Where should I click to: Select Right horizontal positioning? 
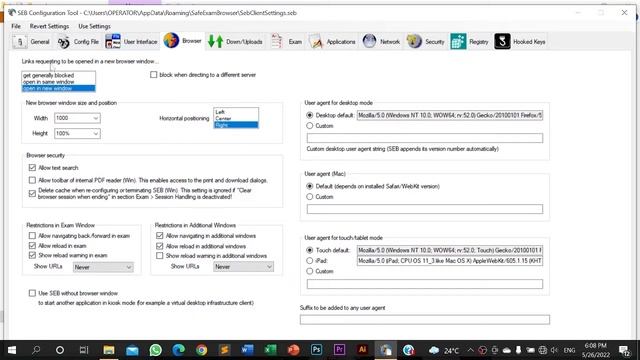pyautogui.click(x=236, y=125)
